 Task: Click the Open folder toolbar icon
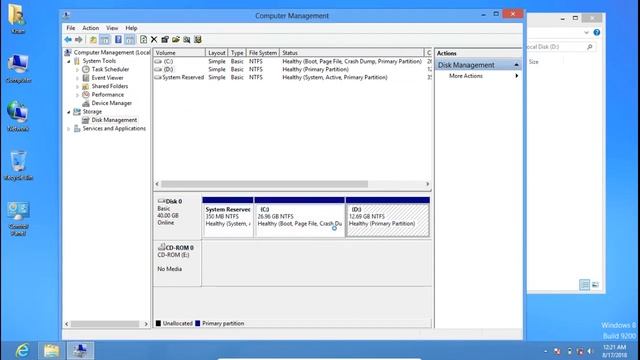click(x=176, y=40)
